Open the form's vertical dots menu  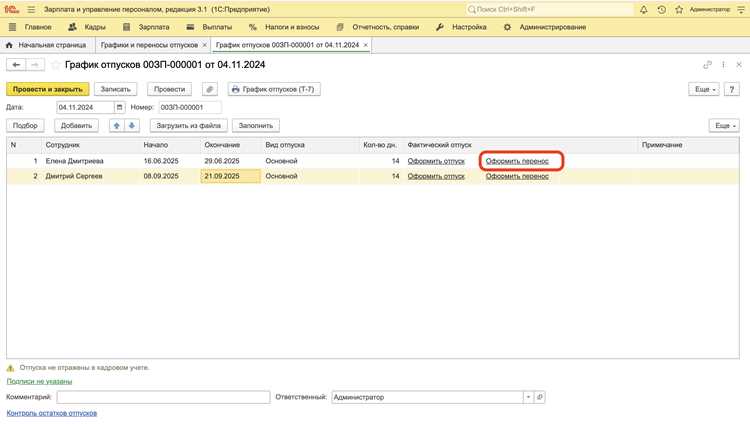[723, 65]
